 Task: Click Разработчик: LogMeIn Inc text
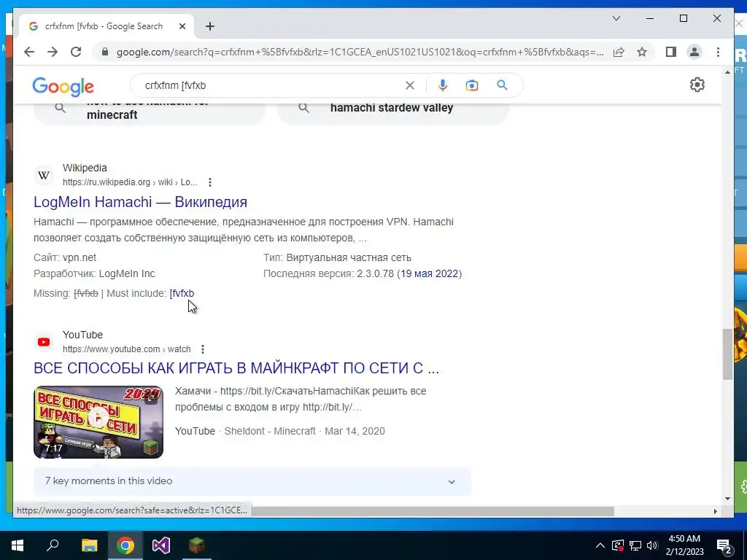point(94,274)
